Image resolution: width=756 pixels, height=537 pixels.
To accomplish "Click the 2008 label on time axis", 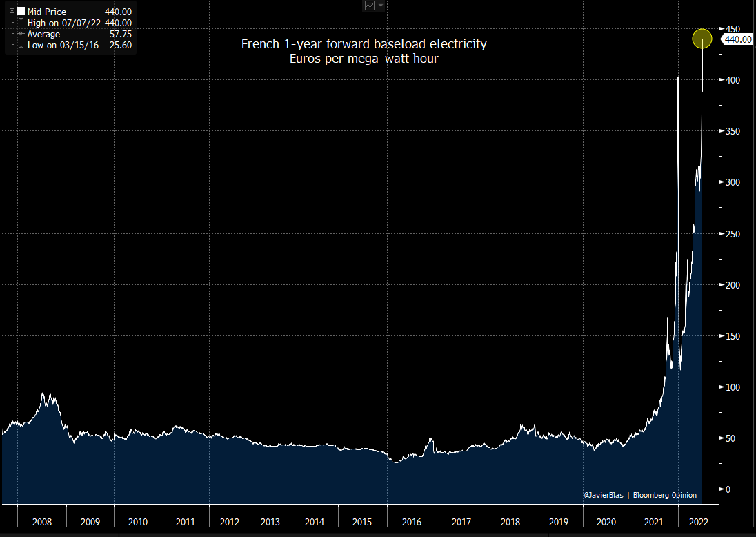I will coord(42,522).
